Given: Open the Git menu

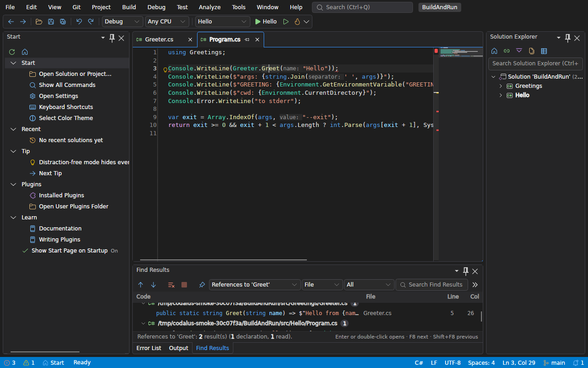Looking at the screenshot, I should (x=77, y=7).
